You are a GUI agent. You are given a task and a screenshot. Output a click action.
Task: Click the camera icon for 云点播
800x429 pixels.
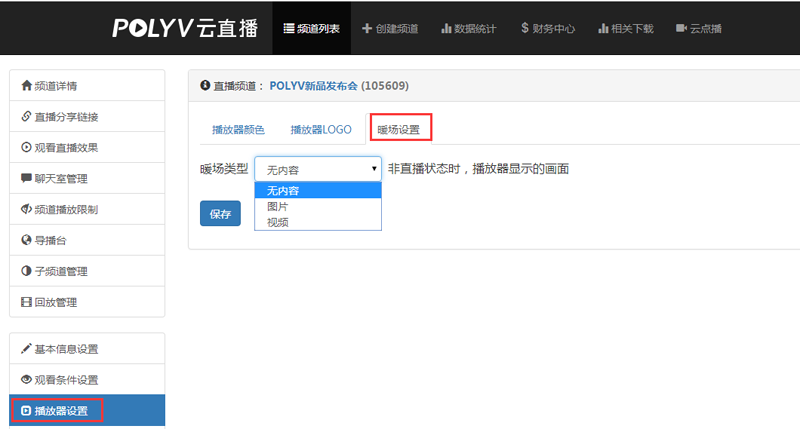pyautogui.click(x=681, y=28)
